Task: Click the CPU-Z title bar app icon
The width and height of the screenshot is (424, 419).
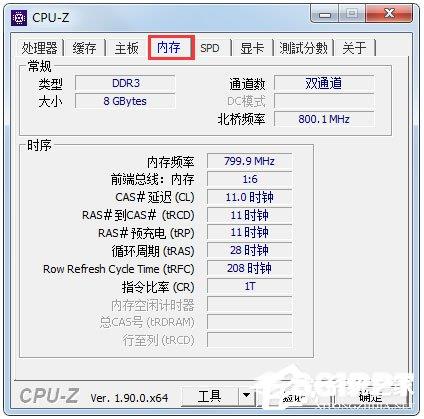Action: [19, 18]
